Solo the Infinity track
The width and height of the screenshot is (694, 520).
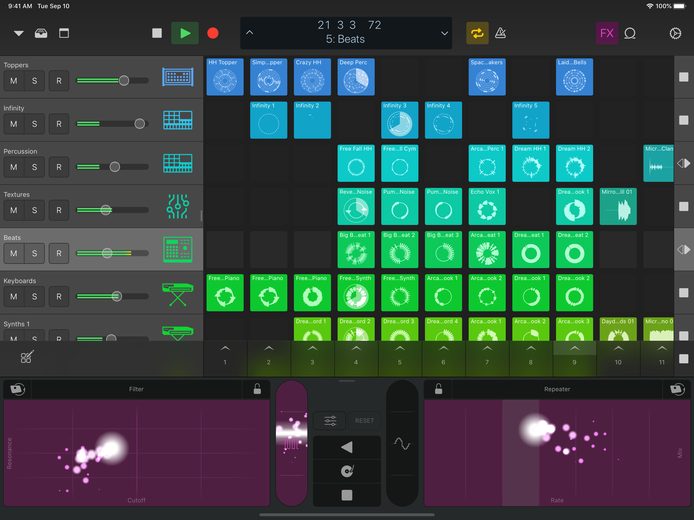[x=35, y=124]
